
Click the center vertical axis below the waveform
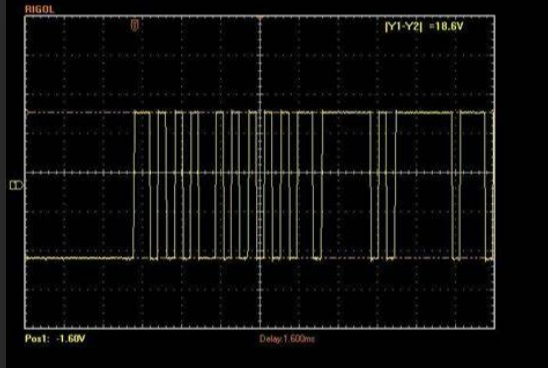260,294
